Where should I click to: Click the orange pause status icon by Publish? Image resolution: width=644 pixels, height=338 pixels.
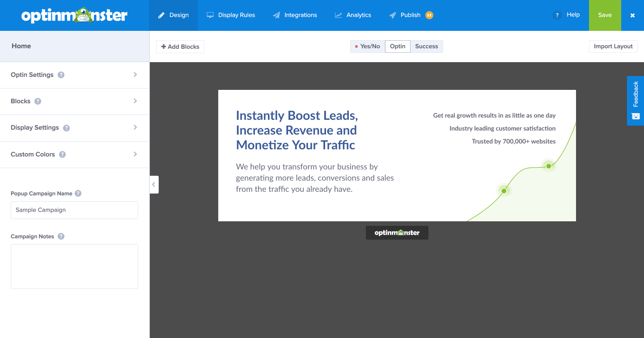(x=429, y=15)
